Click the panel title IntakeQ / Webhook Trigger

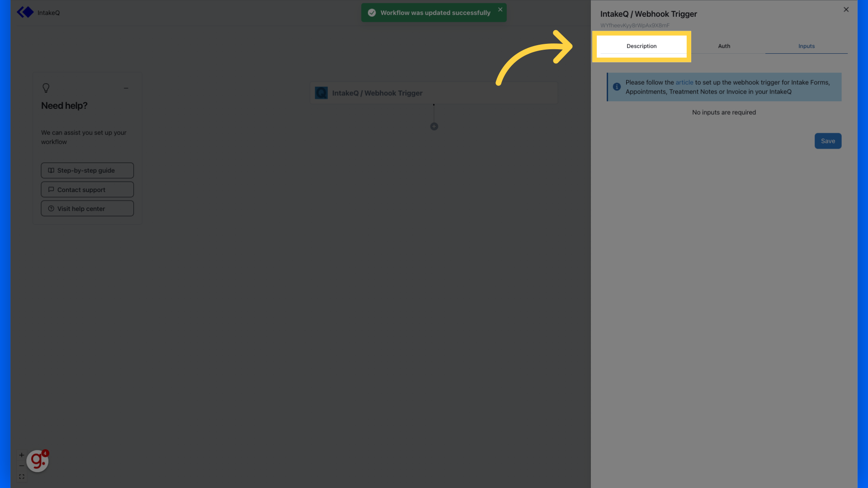coord(648,14)
